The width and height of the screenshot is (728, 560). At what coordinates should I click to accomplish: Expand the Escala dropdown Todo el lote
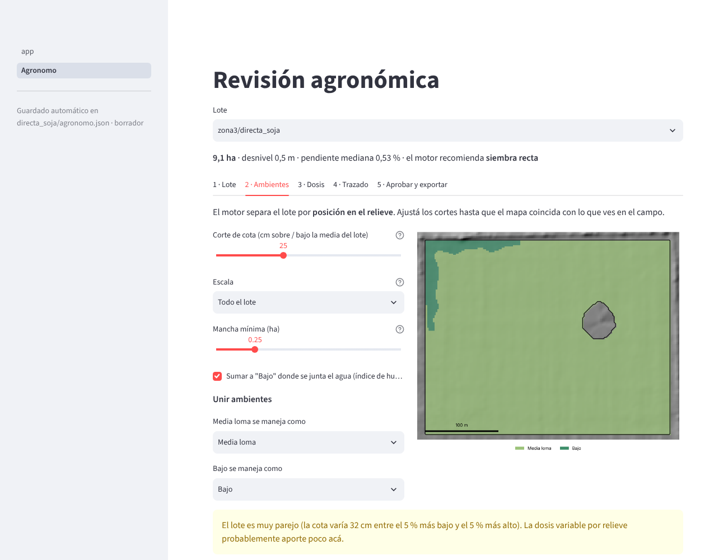click(x=309, y=302)
